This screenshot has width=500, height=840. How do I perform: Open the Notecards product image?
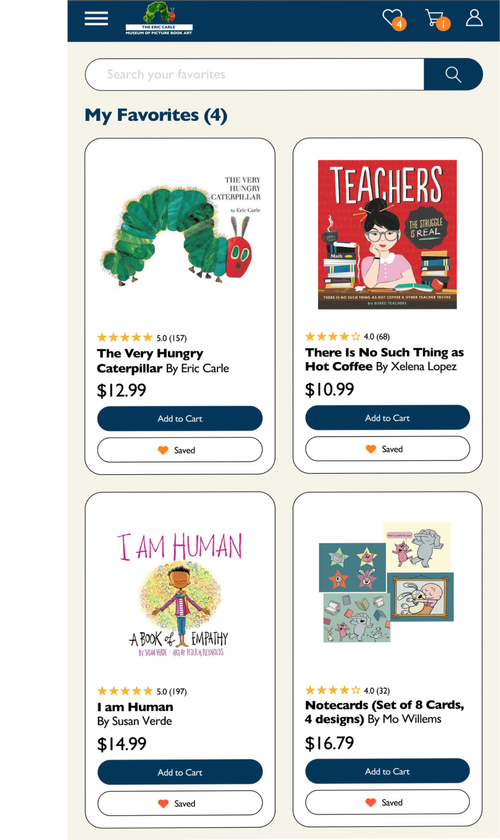pos(386,582)
